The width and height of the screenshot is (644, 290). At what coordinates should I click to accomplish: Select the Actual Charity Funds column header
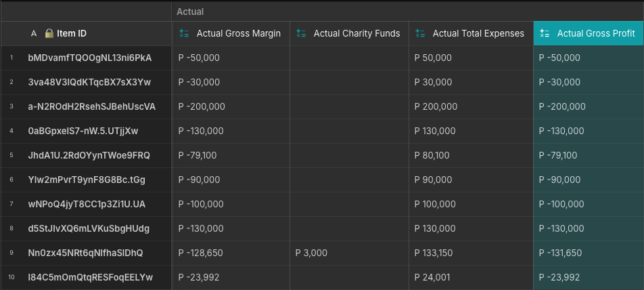pyautogui.click(x=349, y=33)
